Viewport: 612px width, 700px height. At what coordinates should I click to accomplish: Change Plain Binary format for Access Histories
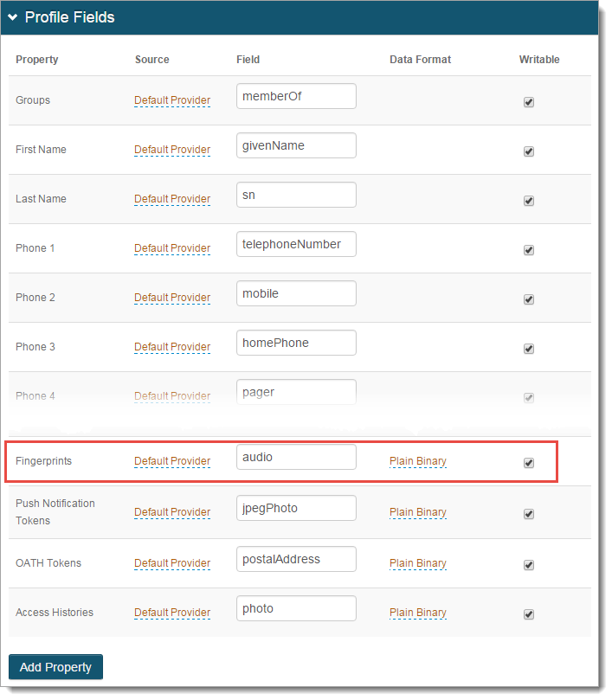point(418,613)
